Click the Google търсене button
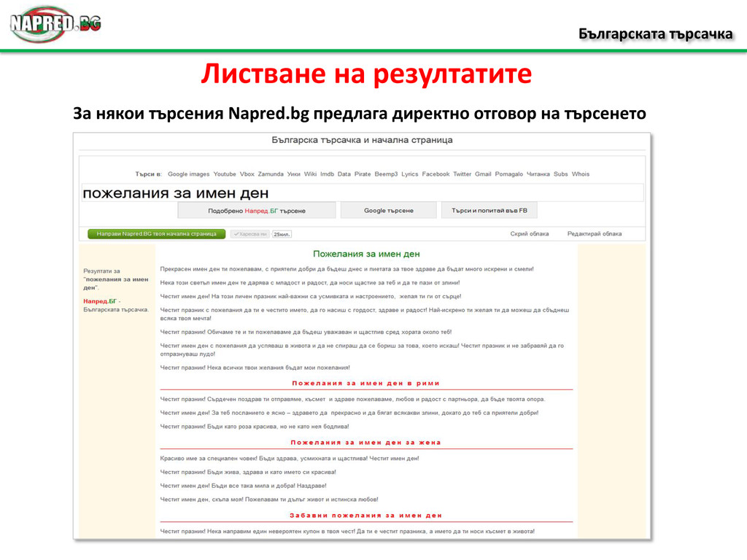 point(389,211)
